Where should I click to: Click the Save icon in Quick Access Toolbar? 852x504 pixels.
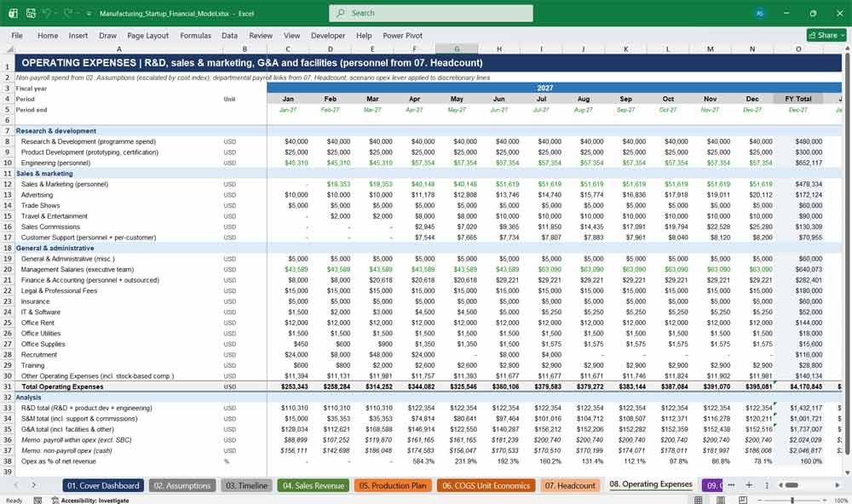[x=31, y=13]
